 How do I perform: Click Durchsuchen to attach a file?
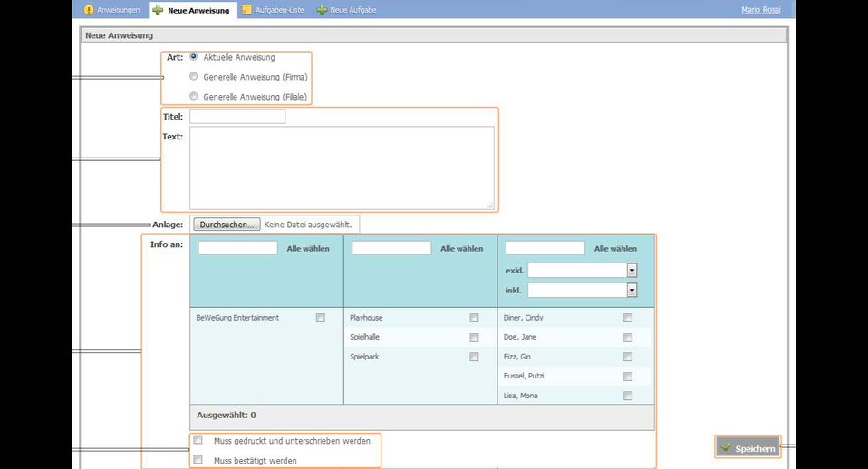227,225
